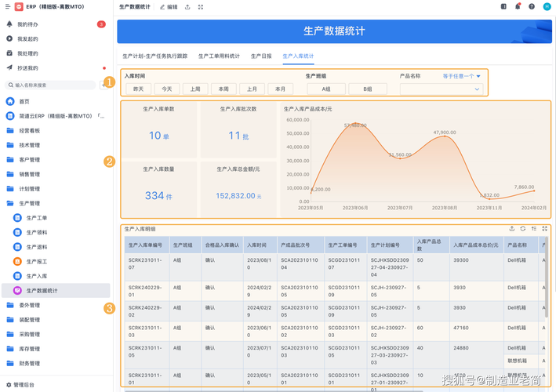Open the notifications bell
The height and width of the screenshot is (392, 556).
518,6
